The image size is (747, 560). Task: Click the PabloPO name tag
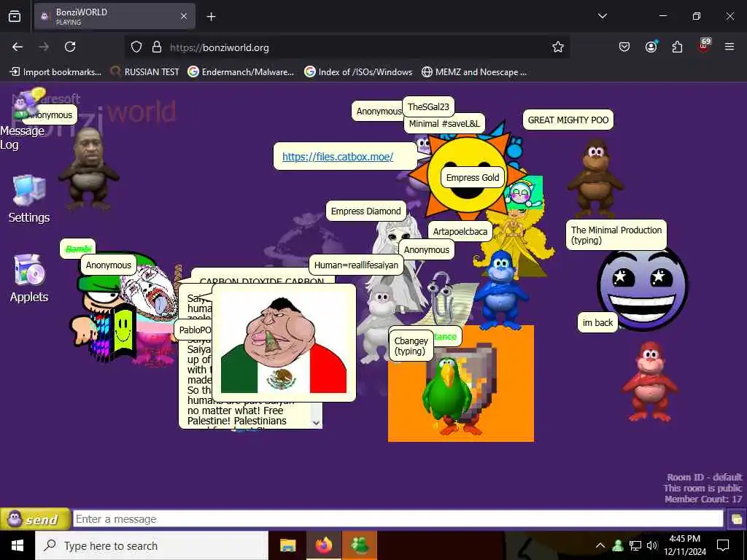click(194, 330)
